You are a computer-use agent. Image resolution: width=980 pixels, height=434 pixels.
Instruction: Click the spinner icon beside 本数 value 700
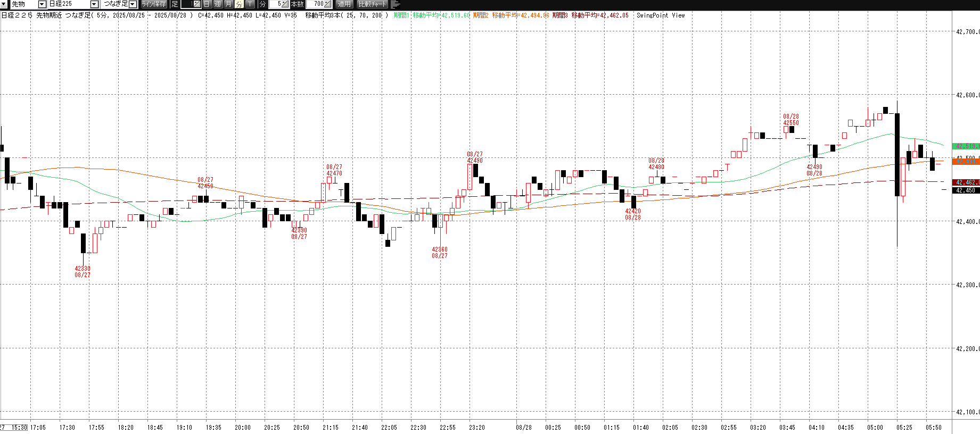click(327, 4)
